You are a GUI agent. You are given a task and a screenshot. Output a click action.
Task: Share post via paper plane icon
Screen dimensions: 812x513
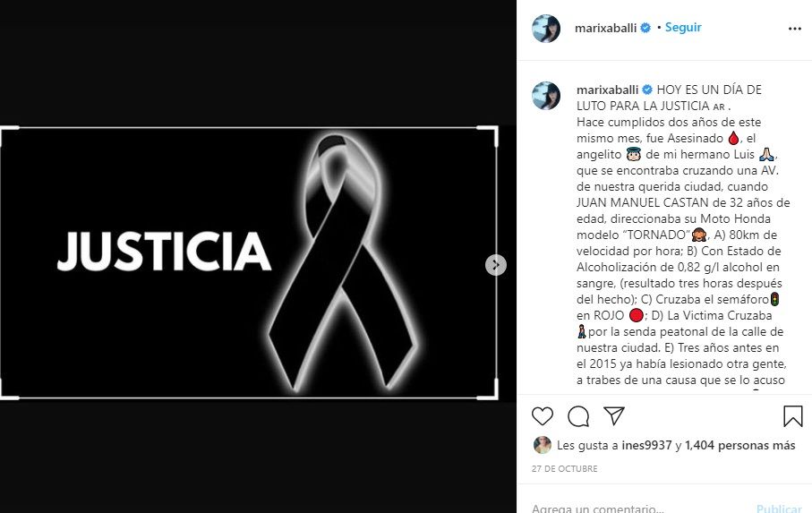click(x=613, y=415)
